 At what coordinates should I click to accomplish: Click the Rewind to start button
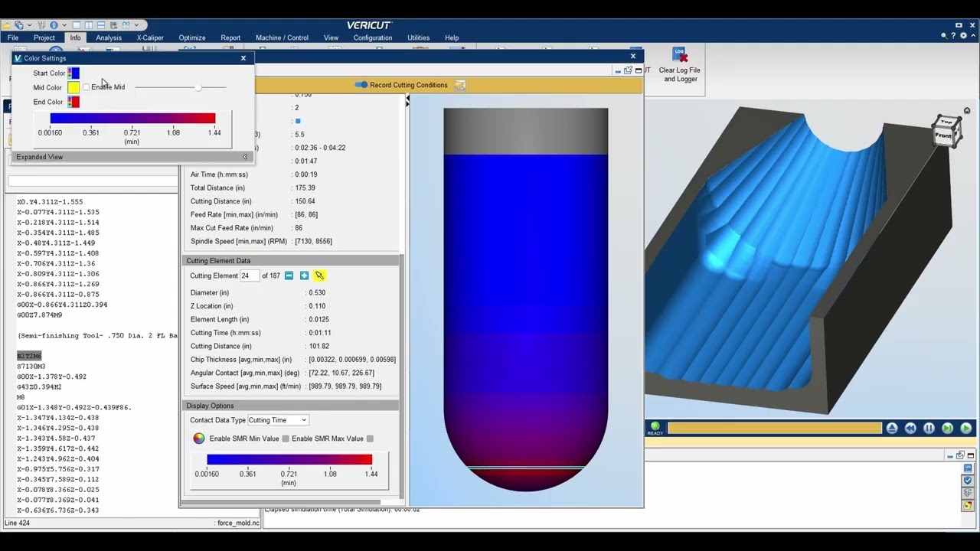[910, 429]
